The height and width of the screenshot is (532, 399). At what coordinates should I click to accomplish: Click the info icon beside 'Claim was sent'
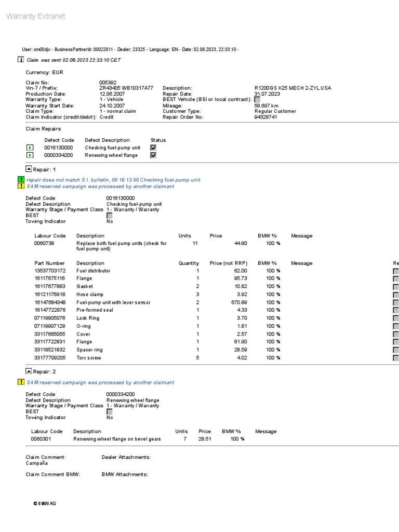[21, 60]
